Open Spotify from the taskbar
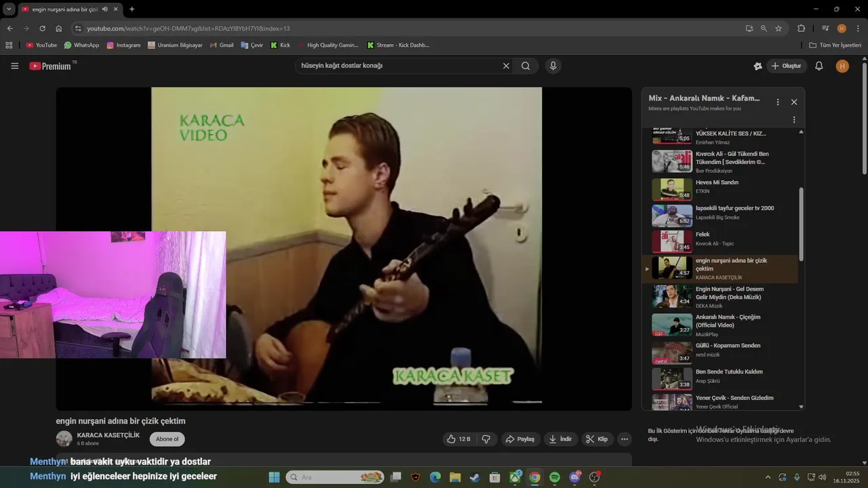The width and height of the screenshot is (868, 488). (554, 477)
